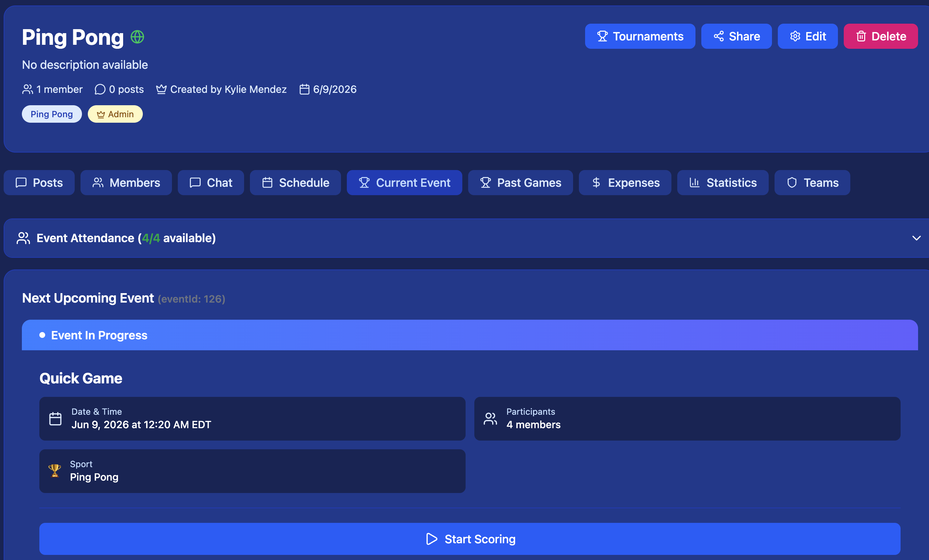Delete the Ping Pong group
Image resolution: width=929 pixels, height=560 pixels.
point(881,36)
